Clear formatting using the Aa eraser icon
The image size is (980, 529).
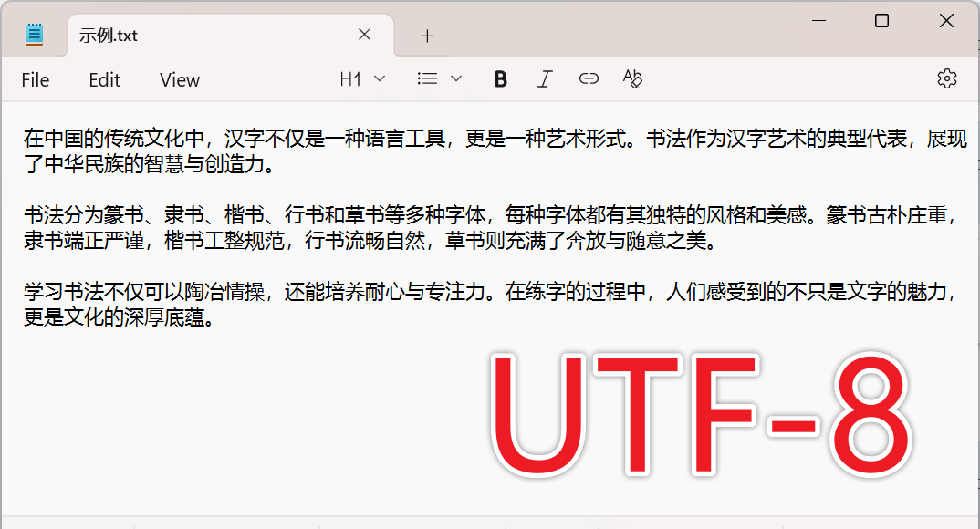tap(632, 78)
